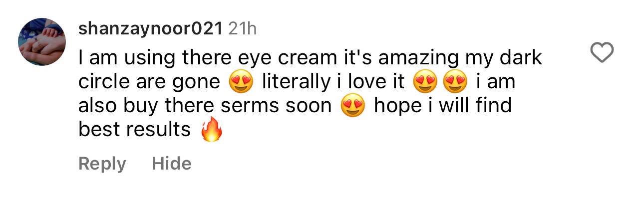Screen dimensions: 644x197
Task: Click the 21h timestamp
Action: (242, 28)
